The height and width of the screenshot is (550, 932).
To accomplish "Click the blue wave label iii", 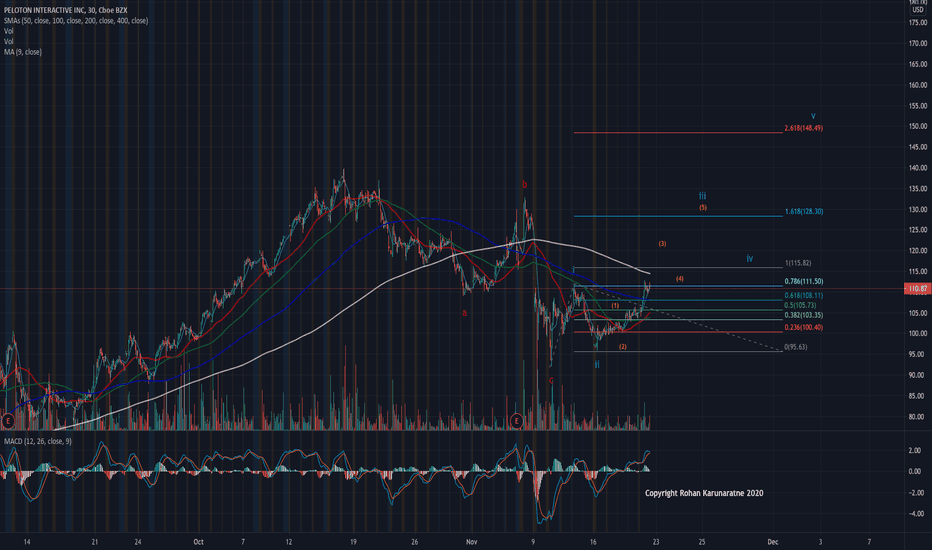I will click(703, 196).
